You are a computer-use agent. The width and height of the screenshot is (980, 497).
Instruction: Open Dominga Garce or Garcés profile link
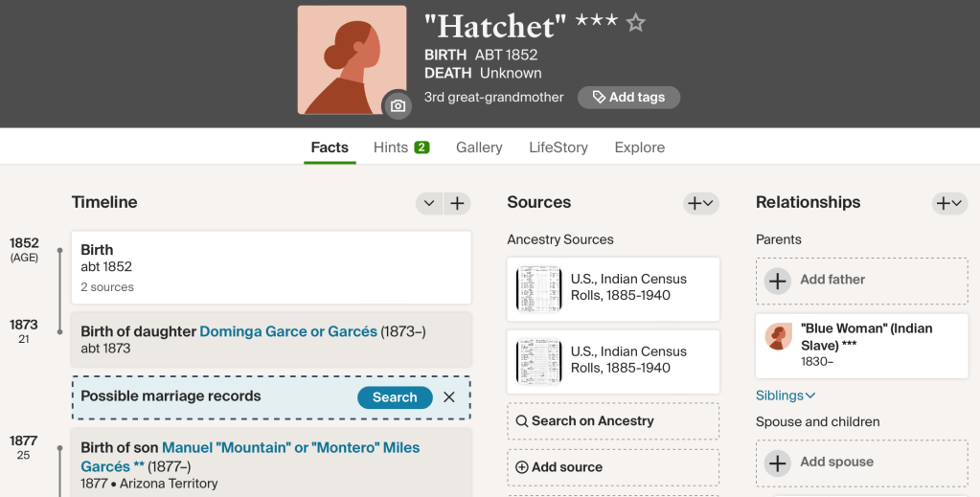pos(288,331)
